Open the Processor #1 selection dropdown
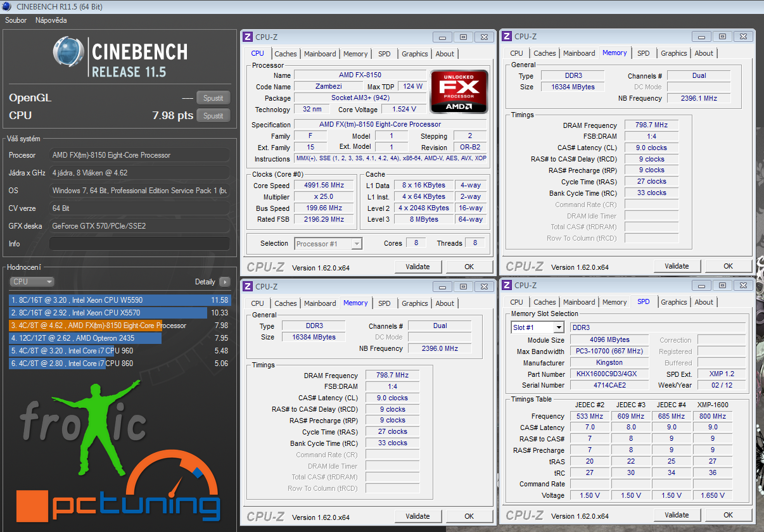 [x=328, y=244]
